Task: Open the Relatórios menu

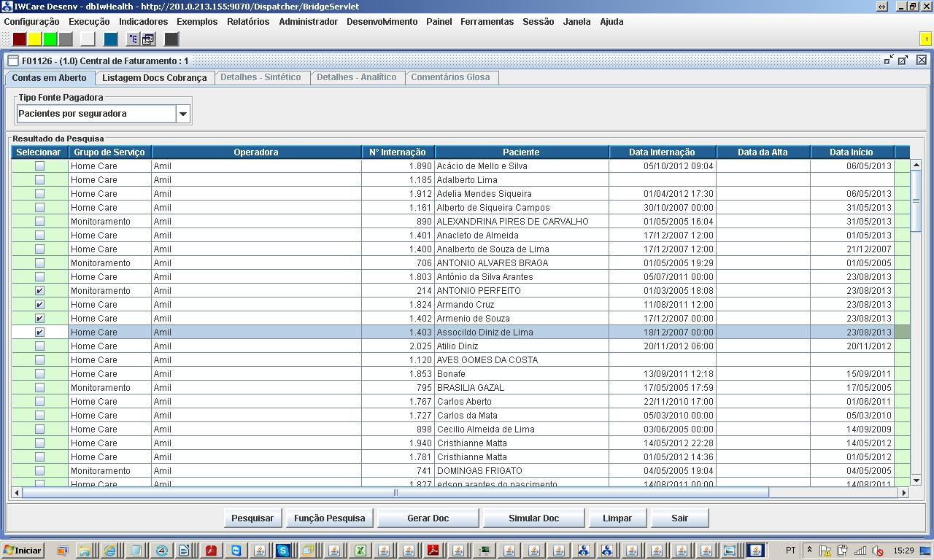Action: (248, 22)
